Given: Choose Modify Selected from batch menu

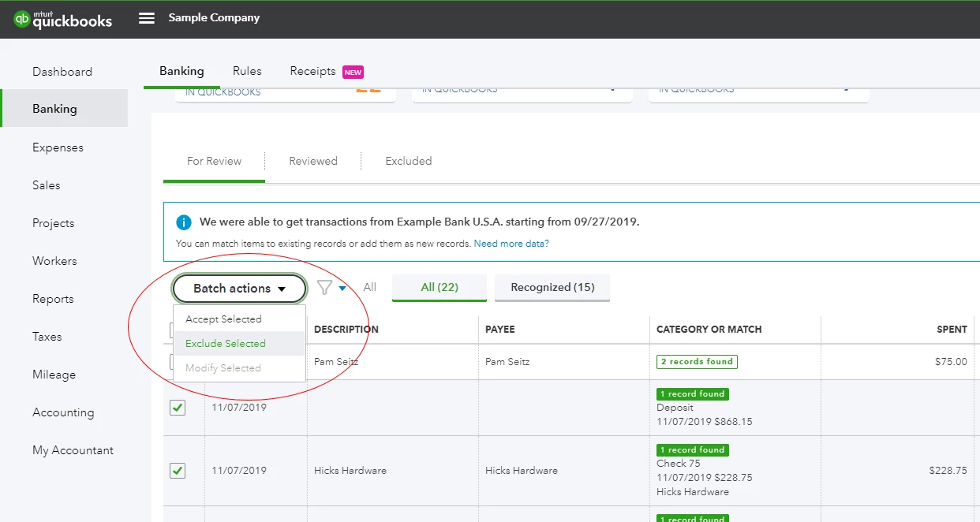Looking at the screenshot, I should point(239,368).
